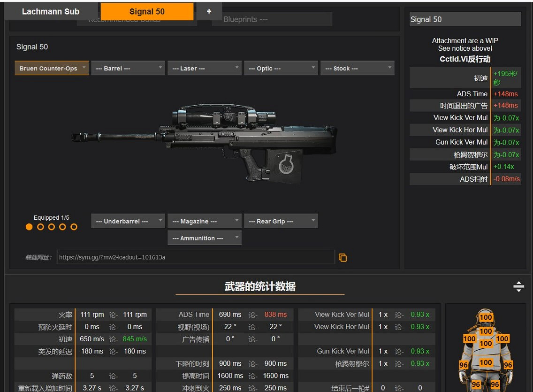Expand the Magazine attachment dropdown
Screen dimensions: 533x392
205,221
